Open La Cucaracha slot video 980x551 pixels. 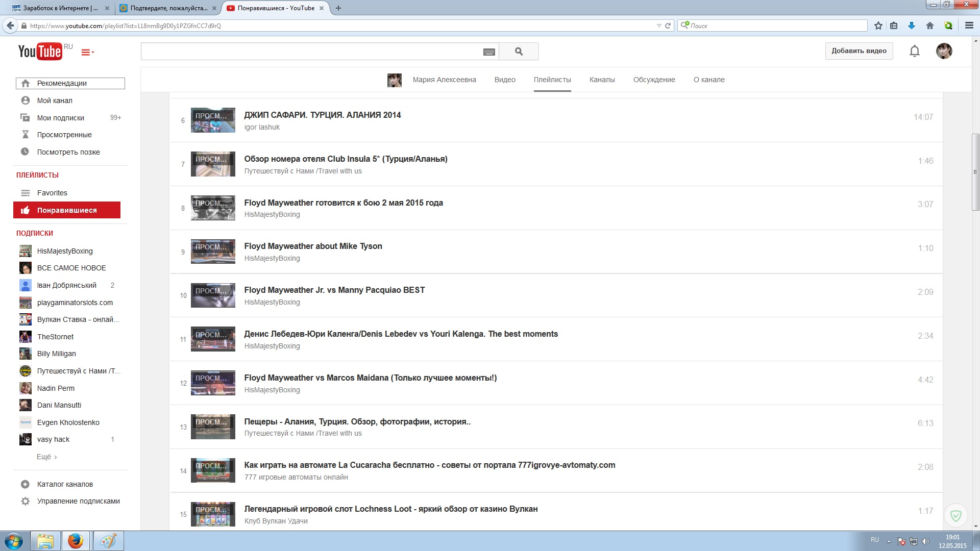[x=430, y=465]
